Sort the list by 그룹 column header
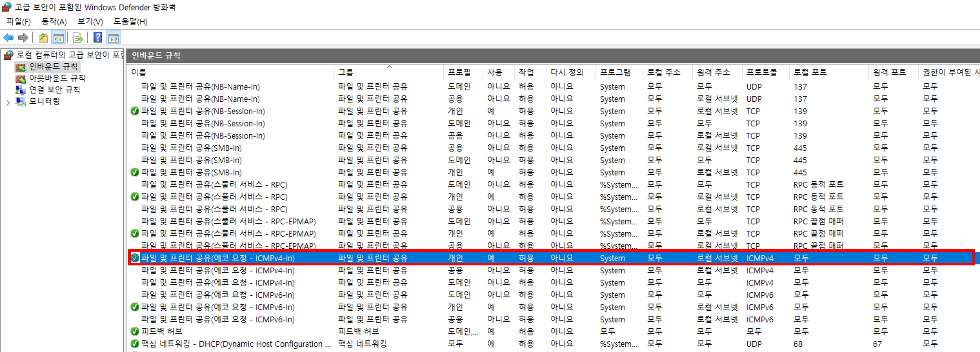This screenshot has width=980, height=352. tap(346, 72)
